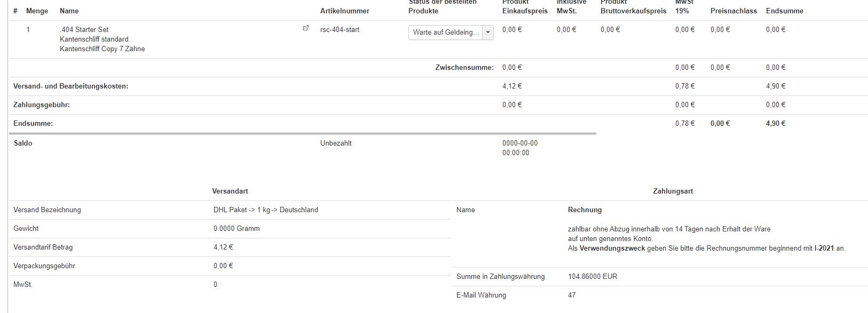The image size is (868, 313).
Task: Click the Versand- und Bearbeitungskosten row label
Action: click(70, 86)
